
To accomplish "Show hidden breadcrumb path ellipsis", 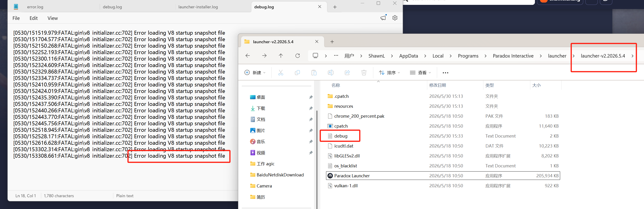I will pyautogui.click(x=336, y=56).
